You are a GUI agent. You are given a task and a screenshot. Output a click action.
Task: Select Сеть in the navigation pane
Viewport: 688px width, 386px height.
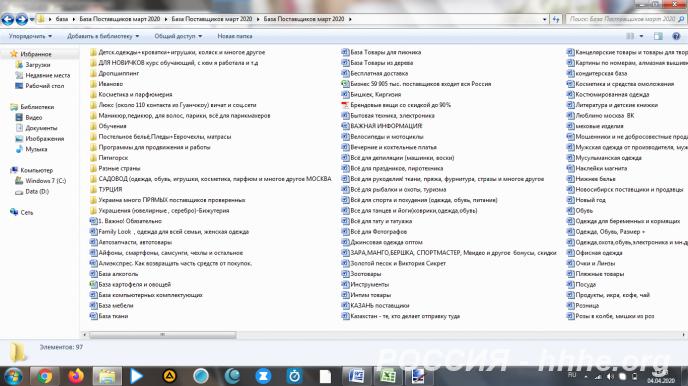tap(26, 212)
